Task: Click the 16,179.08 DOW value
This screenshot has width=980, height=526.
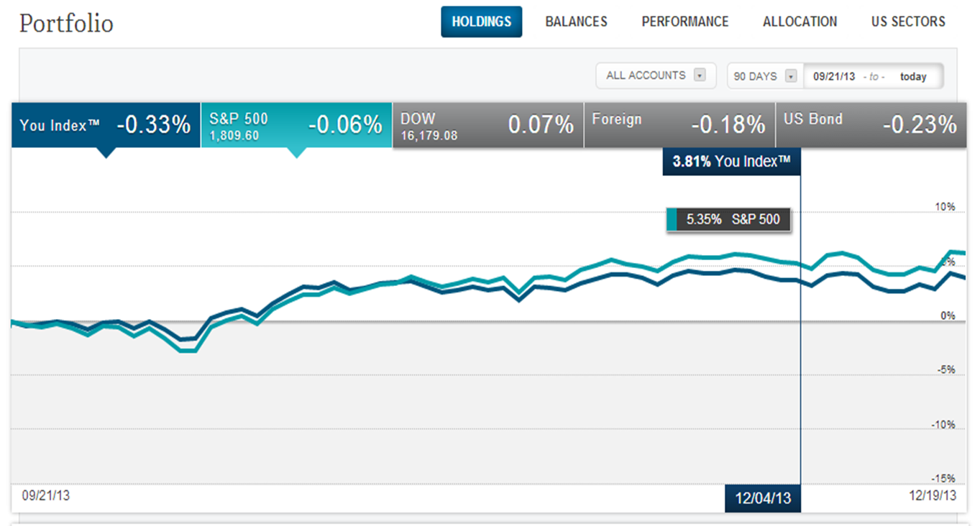Action: 429,135
